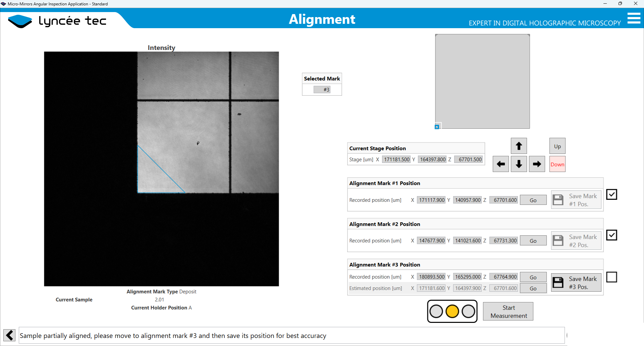This screenshot has width=644, height=346.
Task: Move stage with the up arrow button
Action: [x=519, y=146]
